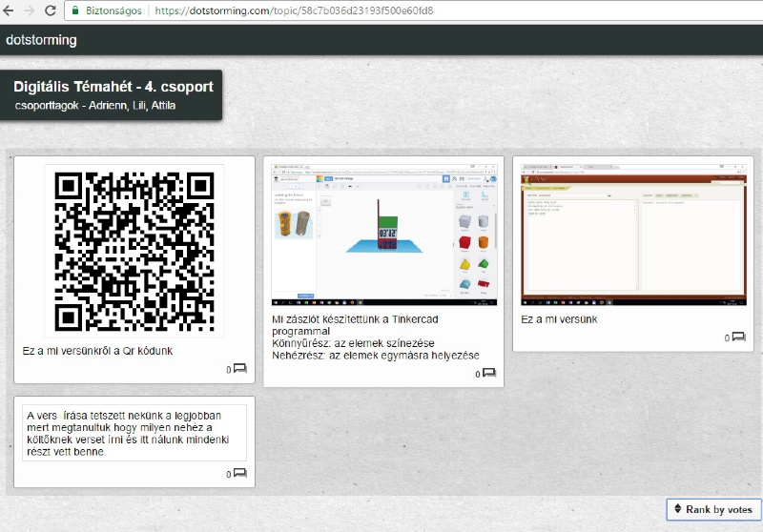Click the csoporttagok subtitle line

click(94, 106)
